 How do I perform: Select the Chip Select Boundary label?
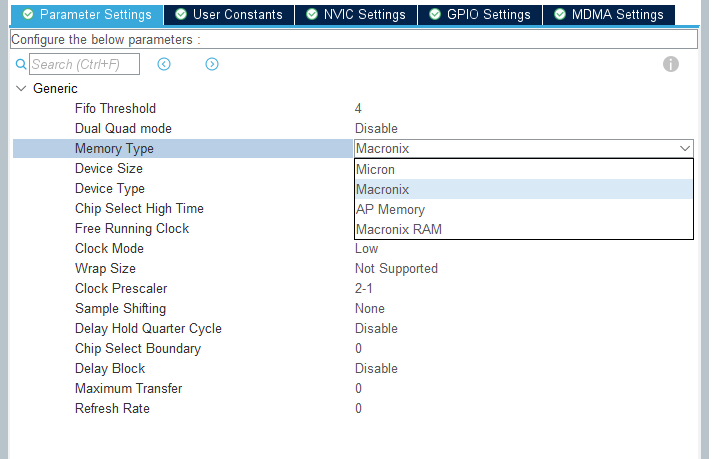138,348
